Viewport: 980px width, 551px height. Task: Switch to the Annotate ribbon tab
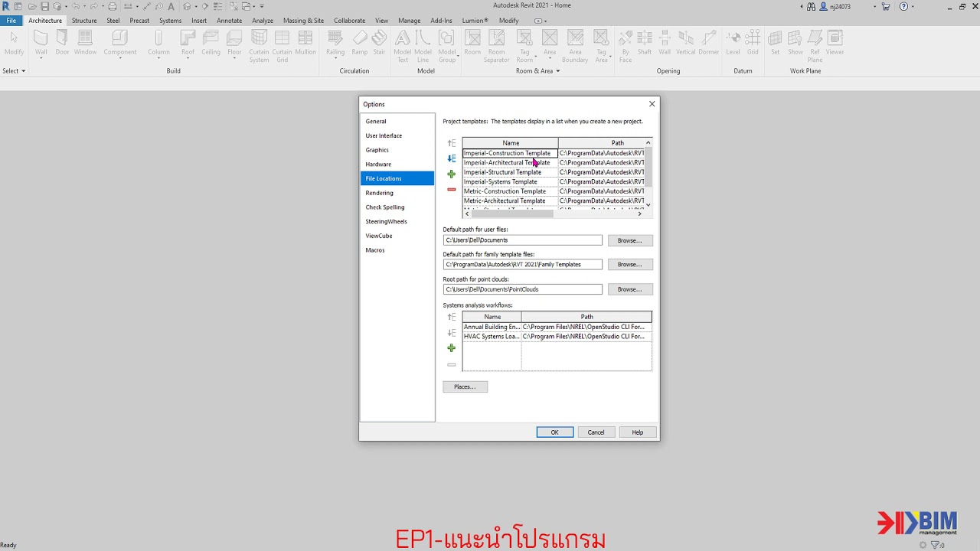pyautogui.click(x=229, y=21)
